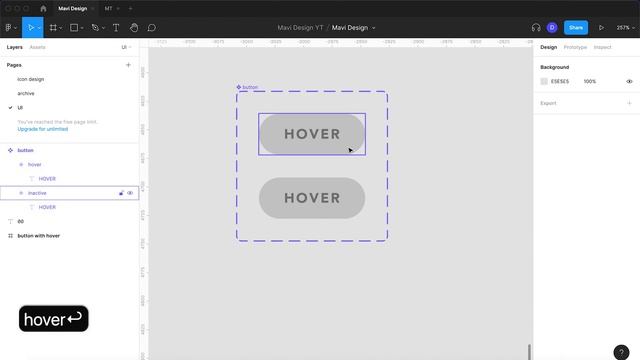This screenshot has height=360, width=640.
Task: Click the background color swatch E5E5E5
Action: coord(544,82)
